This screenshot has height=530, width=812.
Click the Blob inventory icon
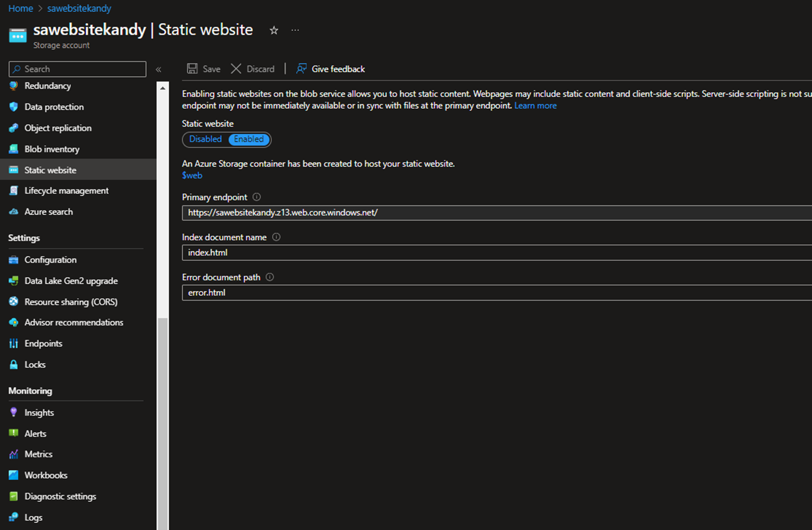click(x=14, y=149)
